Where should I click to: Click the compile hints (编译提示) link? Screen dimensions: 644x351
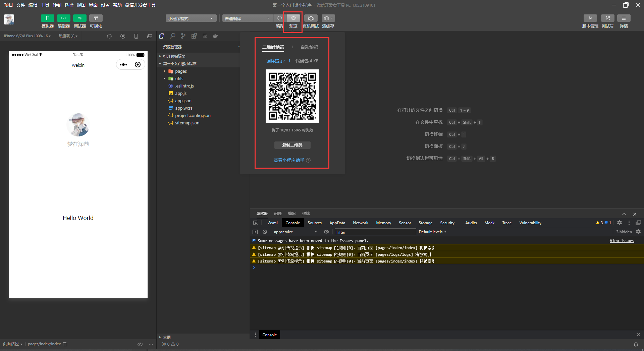[x=278, y=61]
